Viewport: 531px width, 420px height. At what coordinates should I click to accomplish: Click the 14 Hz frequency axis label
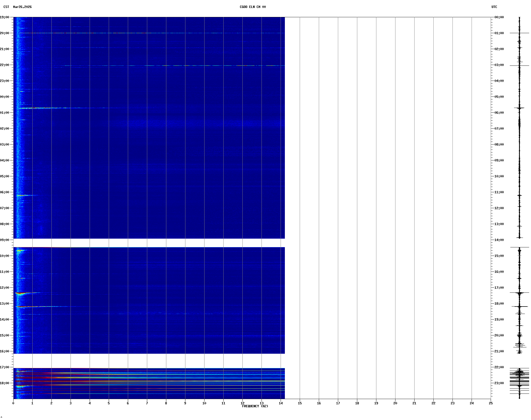point(281,403)
